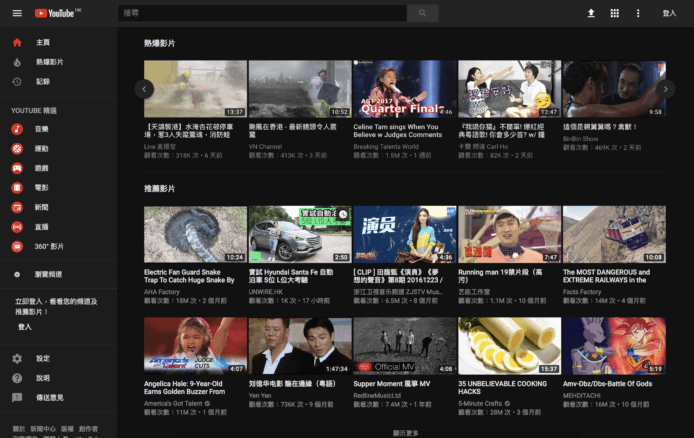Open 設定 gear in the sidebar
Viewport: 694px width, 438px height.
tap(17, 358)
